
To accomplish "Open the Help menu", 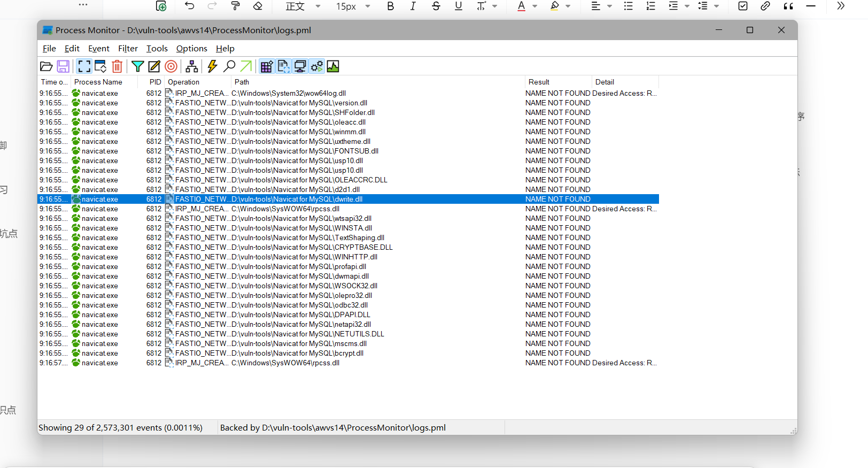I will click(x=225, y=49).
